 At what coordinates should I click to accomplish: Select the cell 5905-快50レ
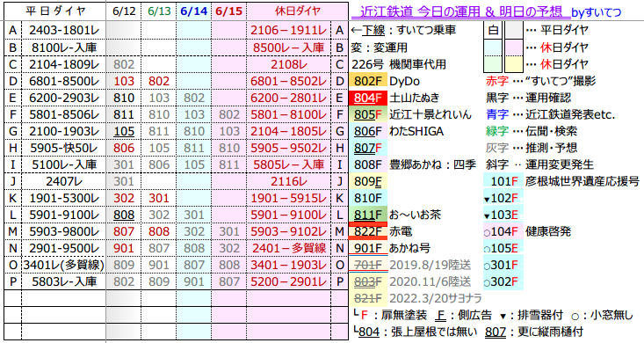[x=64, y=148]
